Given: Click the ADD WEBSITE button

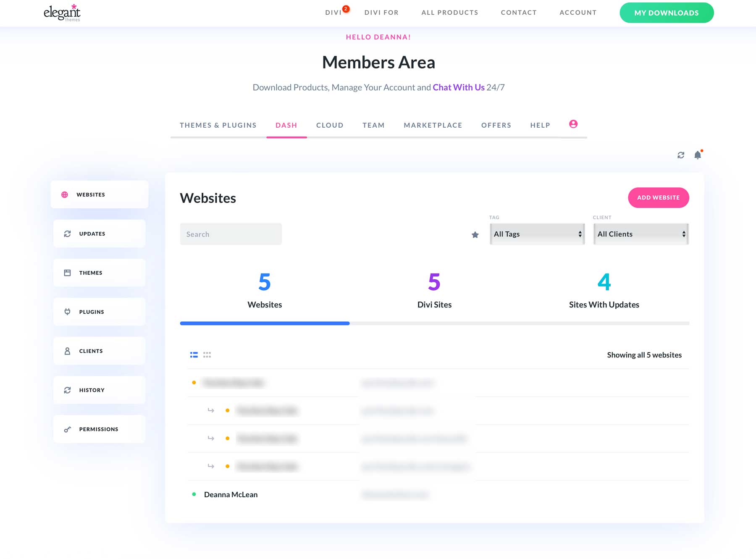Looking at the screenshot, I should click(658, 197).
